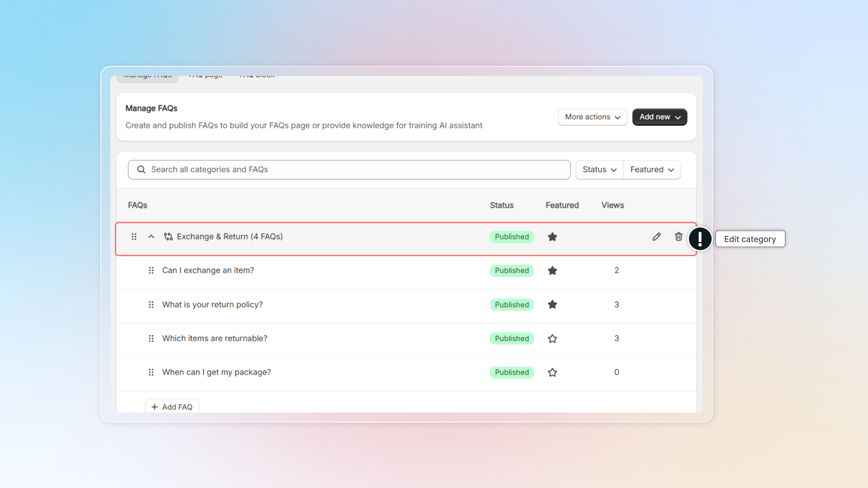This screenshot has width=868, height=488.
Task: Toggle featured star for 'When can I get my package?'
Action: pyautogui.click(x=552, y=372)
